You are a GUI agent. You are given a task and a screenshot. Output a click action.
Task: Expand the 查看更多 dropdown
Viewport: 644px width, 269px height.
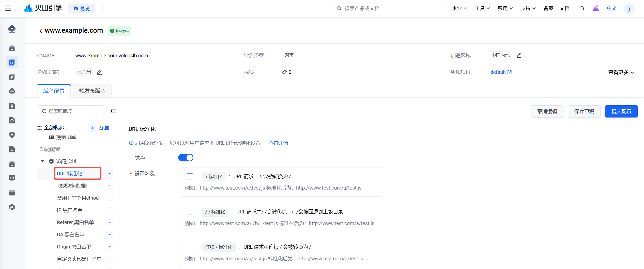621,72
